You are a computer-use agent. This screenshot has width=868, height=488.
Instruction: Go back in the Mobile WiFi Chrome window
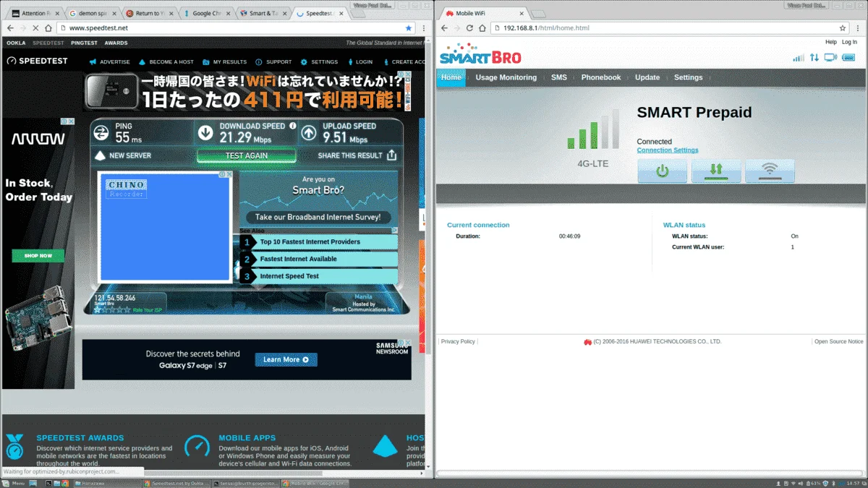[x=444, y=27]
